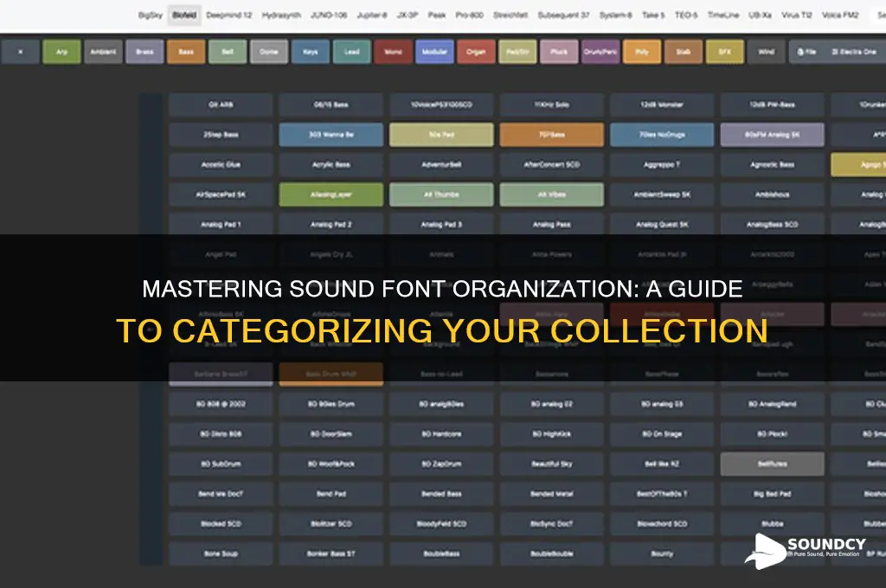Image resolution: width=886 pixels, height=588 pixels.
Task: Select the Big Bad Pad patch
Action: point(773,495)
